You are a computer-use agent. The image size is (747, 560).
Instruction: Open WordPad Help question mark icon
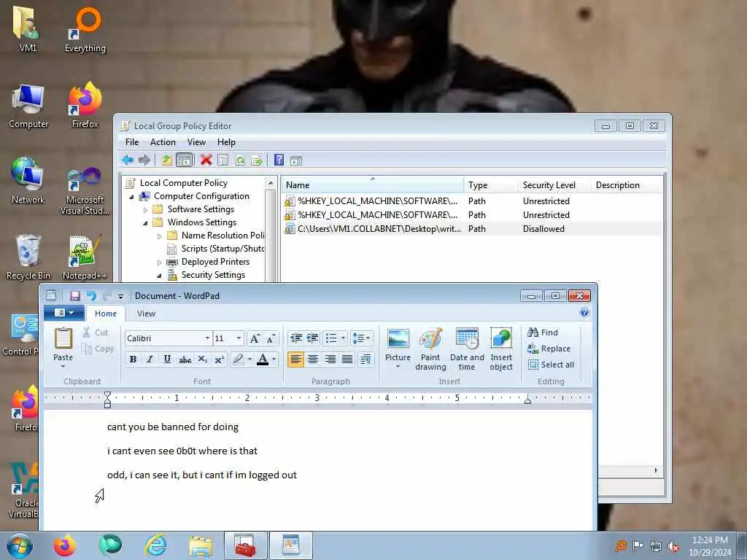pos(584,312)
